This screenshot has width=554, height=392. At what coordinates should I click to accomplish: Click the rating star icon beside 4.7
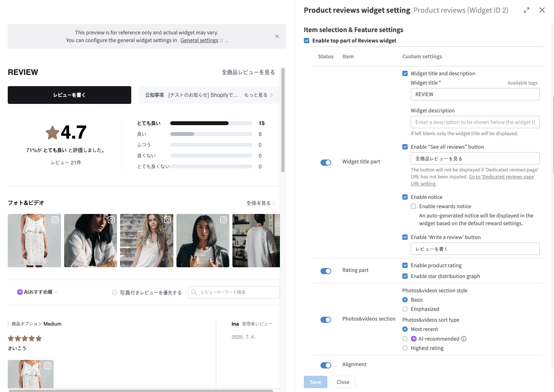(53, 132)
